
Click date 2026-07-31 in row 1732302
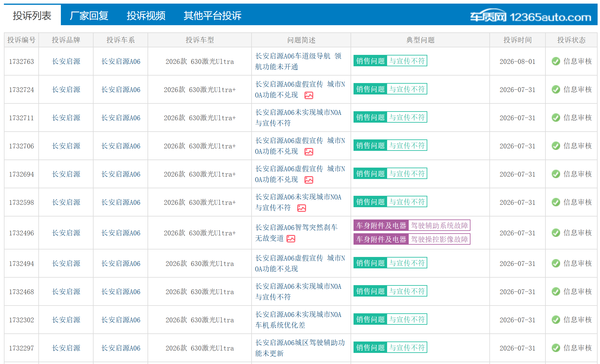point(518,320)
